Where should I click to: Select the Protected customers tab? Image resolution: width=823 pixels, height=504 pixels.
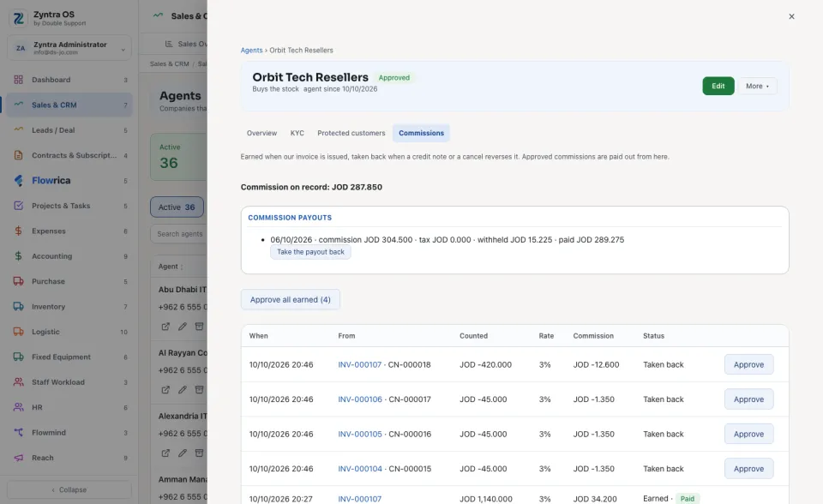point(351,134)
